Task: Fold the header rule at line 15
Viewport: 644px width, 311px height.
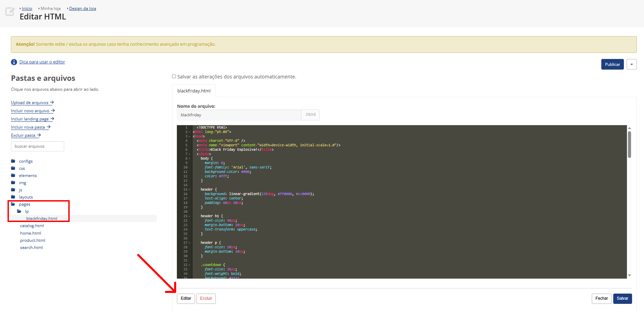Action: [190, 190]
